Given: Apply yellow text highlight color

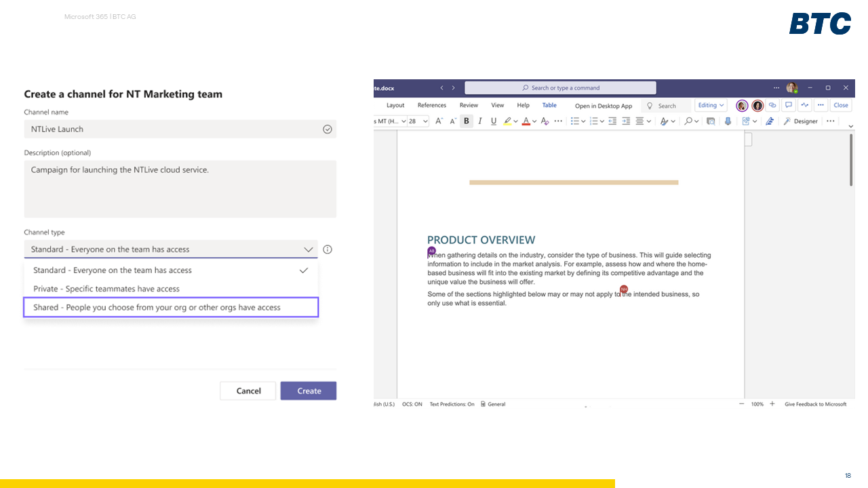Looking at the screenshot, I should (507, 121).
